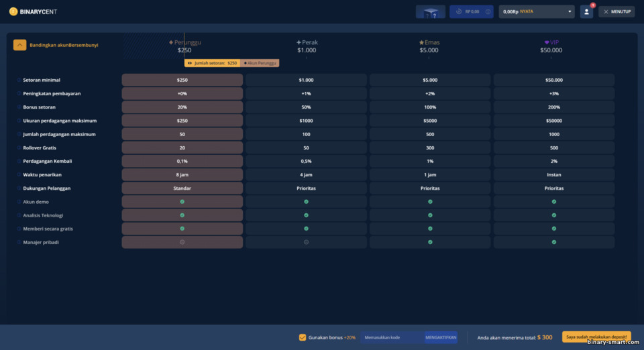Click info icon beside RP 0,00
Image resolution: width=644 pixels, height=350 pixels.
click(488, 12)
